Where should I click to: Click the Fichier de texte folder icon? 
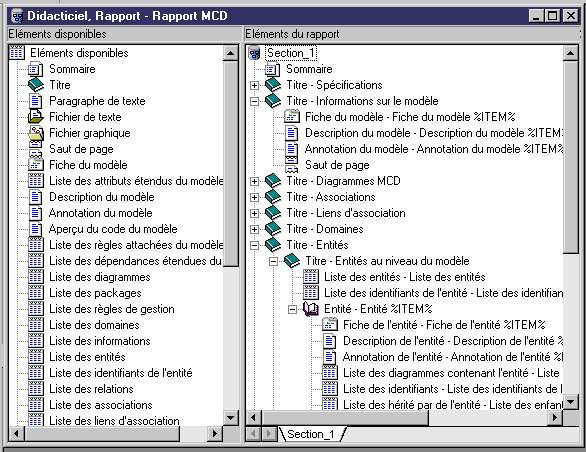click(36, 117)
